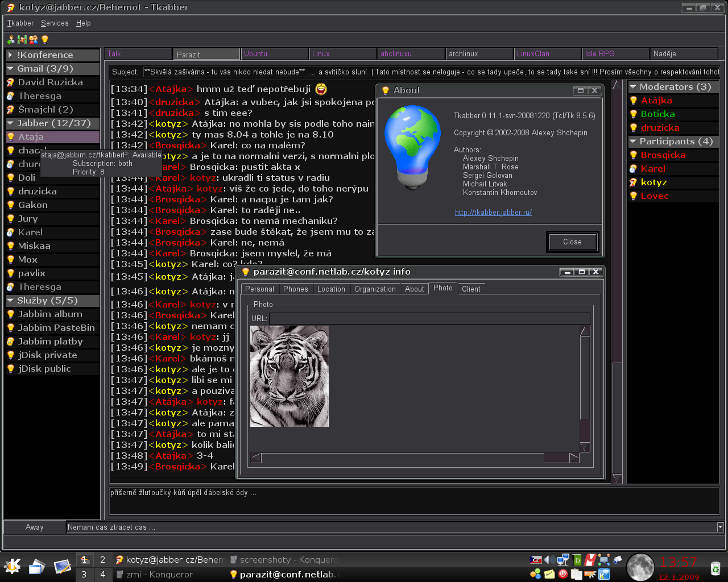Click the photo panel vertical scrollbar
The image size is (728, 582).
click(585, 389)
